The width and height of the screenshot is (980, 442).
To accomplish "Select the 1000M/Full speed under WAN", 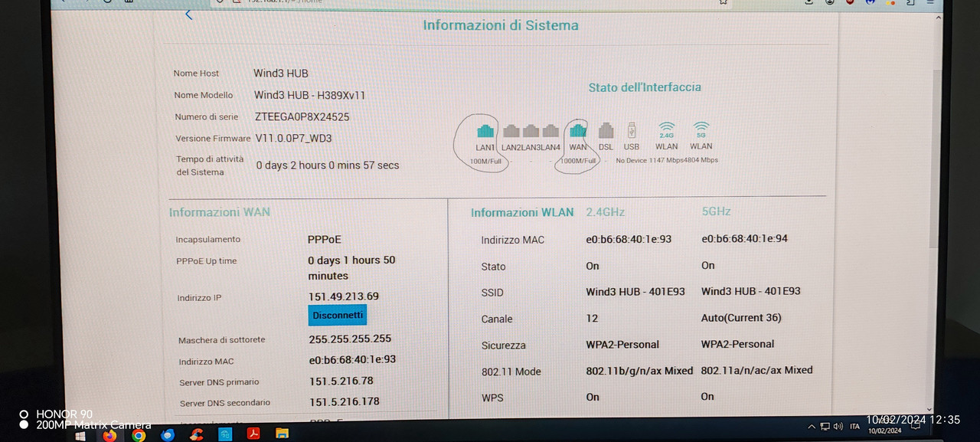I will pyautogui.click(x=578, y=161).
